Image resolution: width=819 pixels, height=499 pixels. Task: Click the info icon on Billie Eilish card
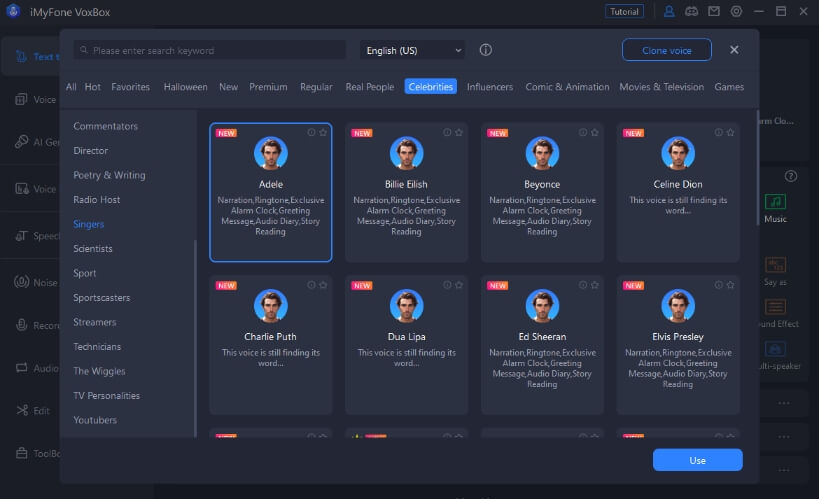pos(447,132)
